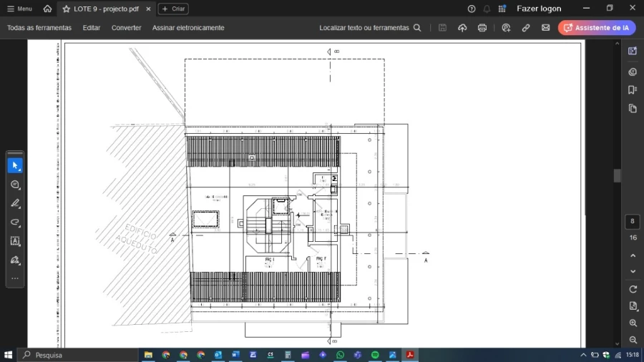The height and width of the screenshot is (362, 644).
Task: Choose the comment tool in left toolbar
Action: (x=15, y=185)
